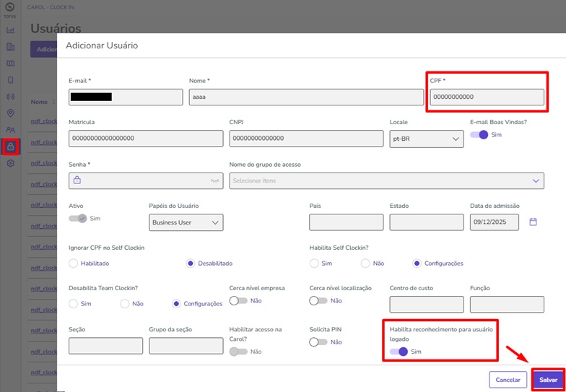Click the Senha password field
566x392 pixels.
coord(146,180)
